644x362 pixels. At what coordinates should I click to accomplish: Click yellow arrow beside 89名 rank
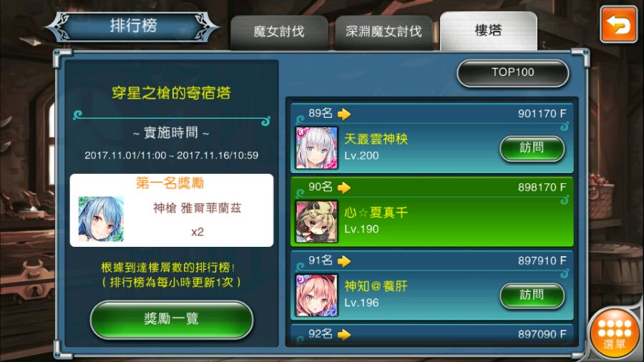pos(344,114)
